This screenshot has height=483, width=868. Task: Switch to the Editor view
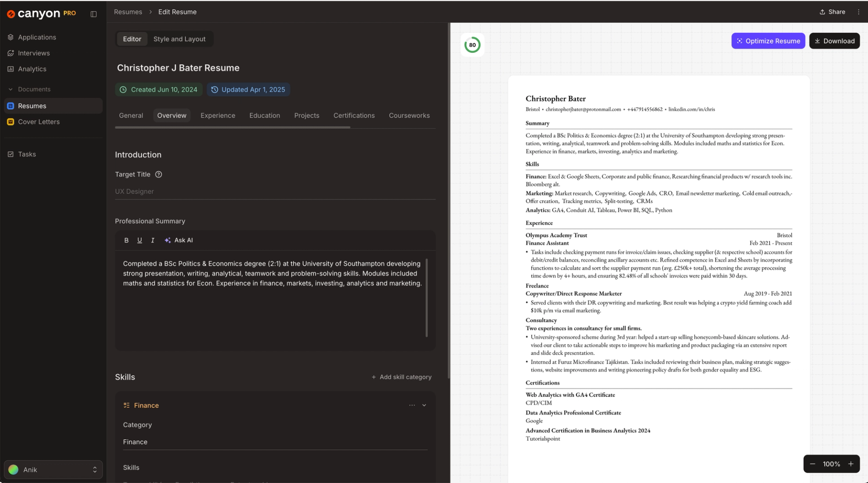132,39
